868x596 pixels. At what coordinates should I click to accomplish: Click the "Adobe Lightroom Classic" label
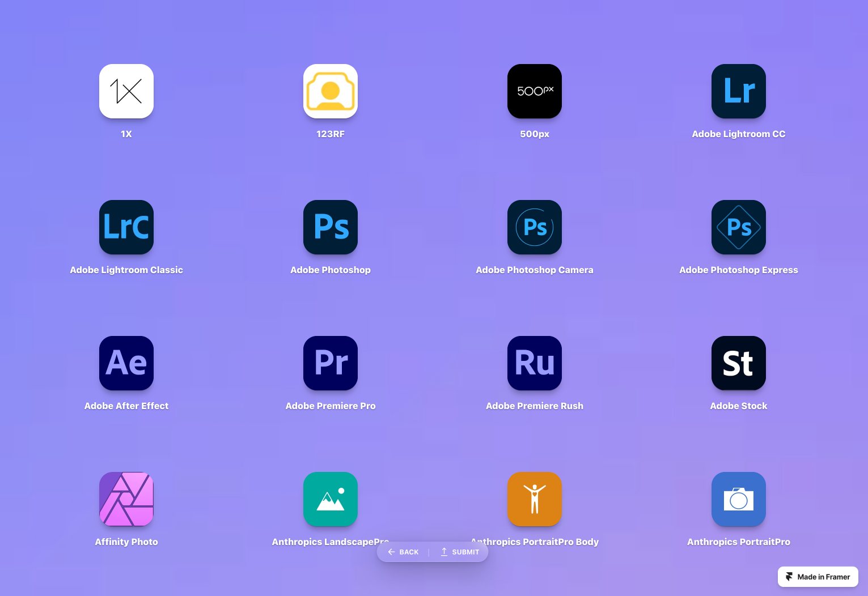point(126,270)
